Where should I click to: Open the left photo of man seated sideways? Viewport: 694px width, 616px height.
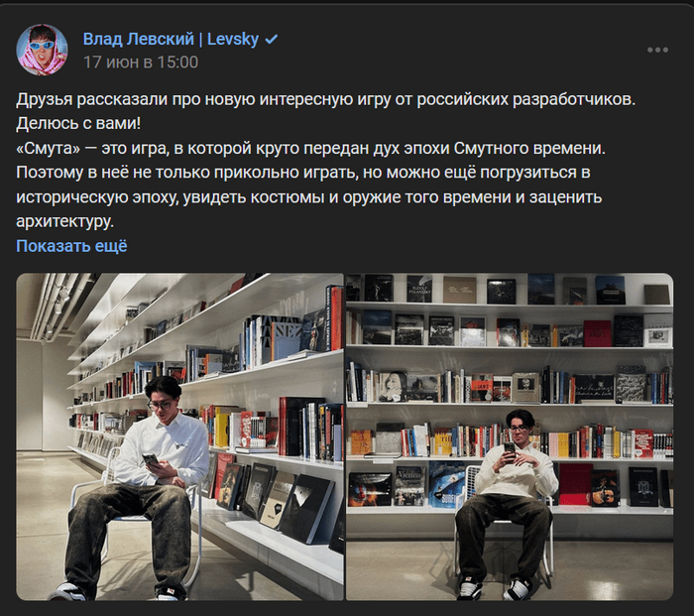[x=179, y=436]
